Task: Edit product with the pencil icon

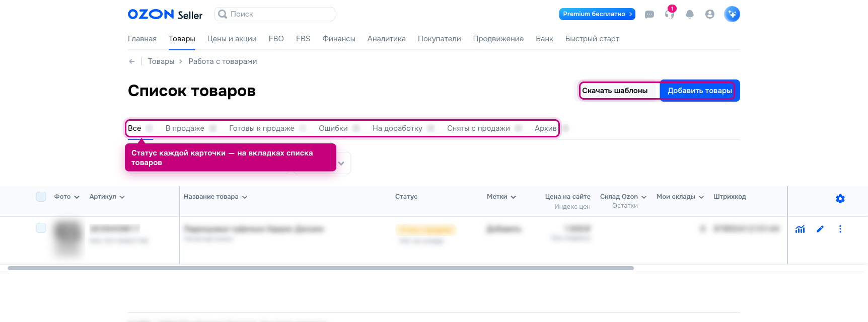Action: [x=820, y=229]
